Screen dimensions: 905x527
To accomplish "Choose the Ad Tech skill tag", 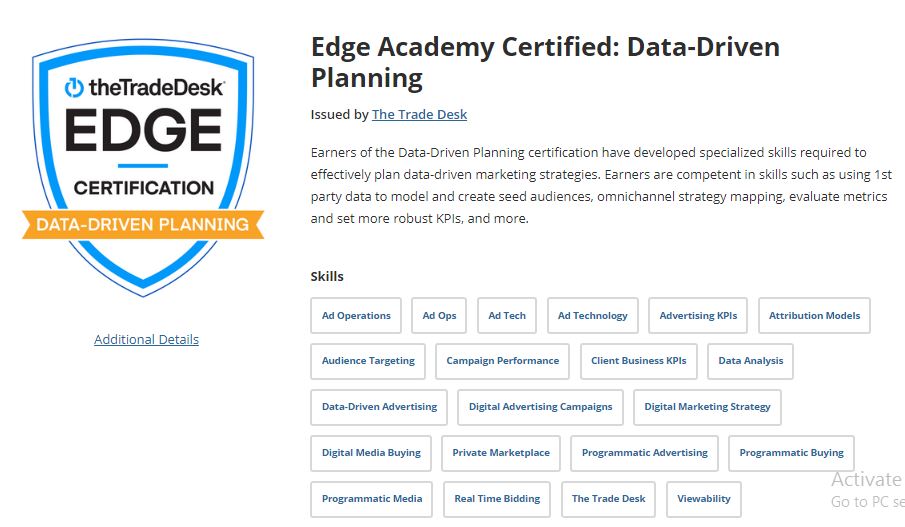I will [x=507, y=316].
